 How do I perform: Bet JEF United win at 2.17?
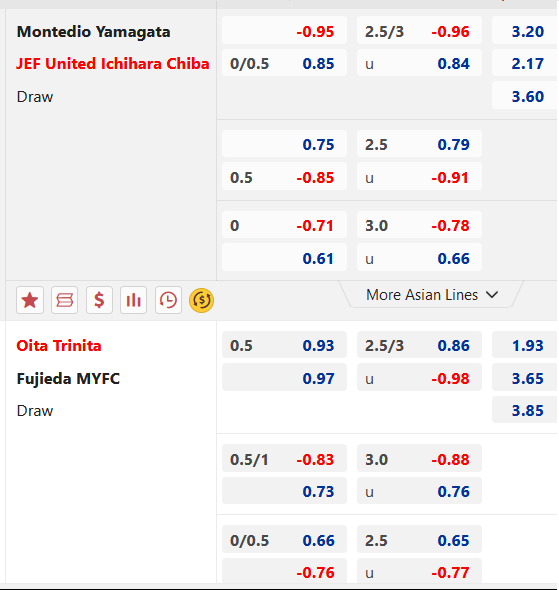point(524,63)
